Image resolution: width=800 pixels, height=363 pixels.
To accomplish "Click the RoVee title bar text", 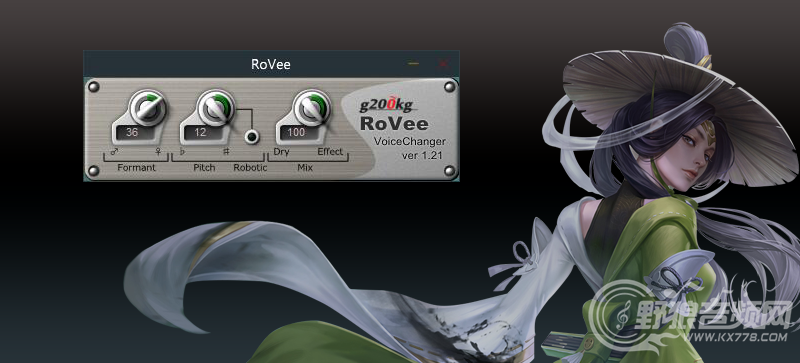I will point(271,64).
